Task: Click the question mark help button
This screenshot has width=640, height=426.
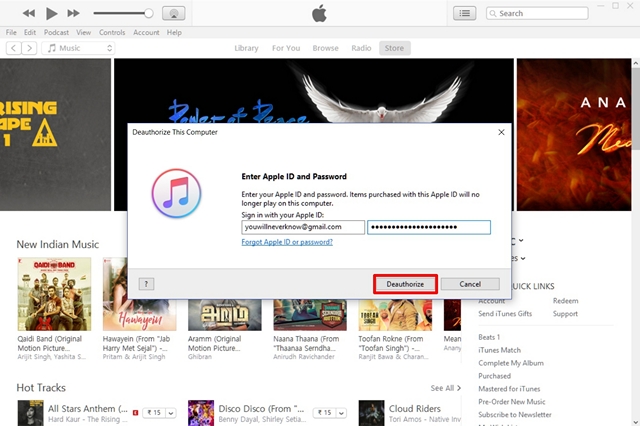Action: click(x=145, y=284)
